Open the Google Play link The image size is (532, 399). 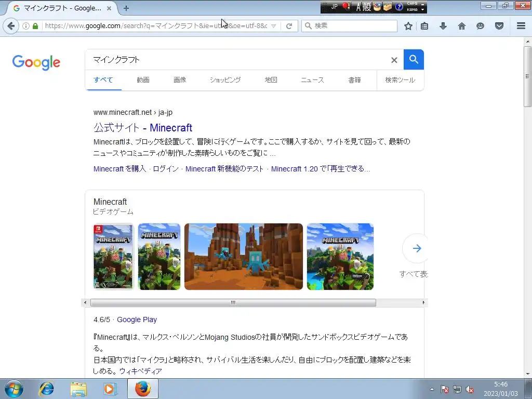pyautogui.click(x=137, y=320)
